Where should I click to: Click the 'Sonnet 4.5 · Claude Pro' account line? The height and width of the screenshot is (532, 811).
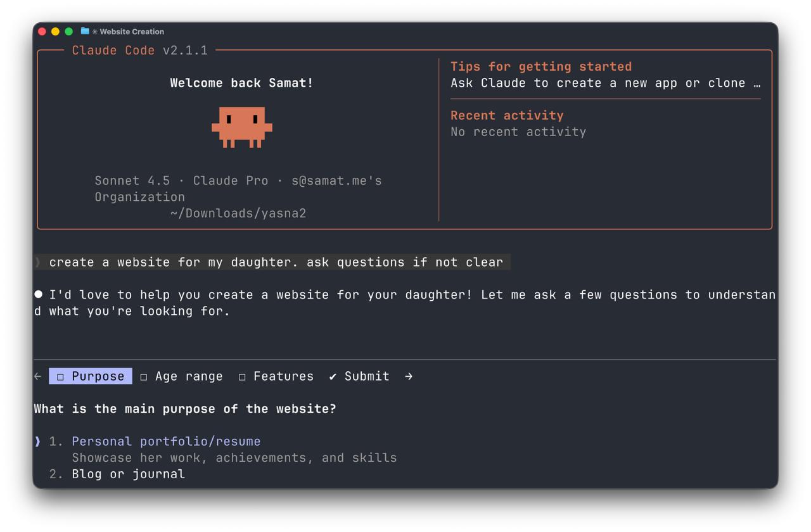point(238,189)
